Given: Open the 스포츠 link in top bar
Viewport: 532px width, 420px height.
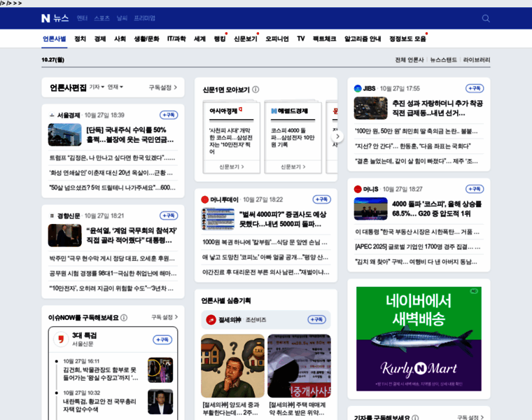Looking at the screenshot, I should pyautogui.click(x=101, y=18).
